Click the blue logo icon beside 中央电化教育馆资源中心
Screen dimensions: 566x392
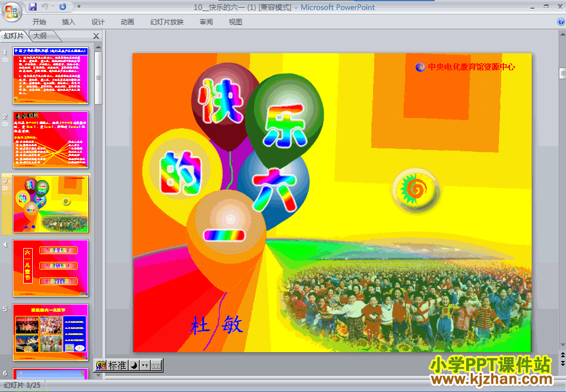[x=420, y=67]
